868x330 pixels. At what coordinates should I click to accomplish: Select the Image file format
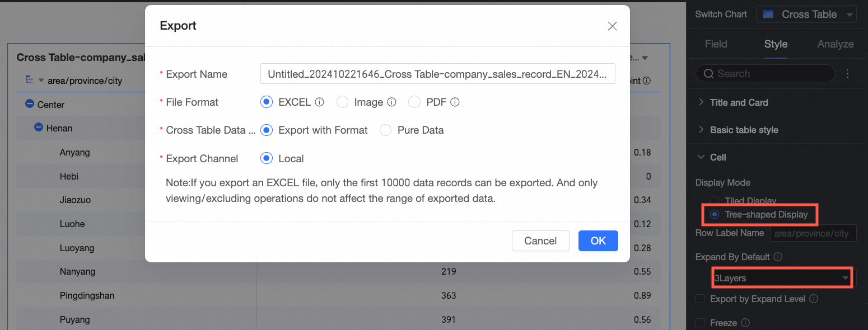click(x=343, y=102)
